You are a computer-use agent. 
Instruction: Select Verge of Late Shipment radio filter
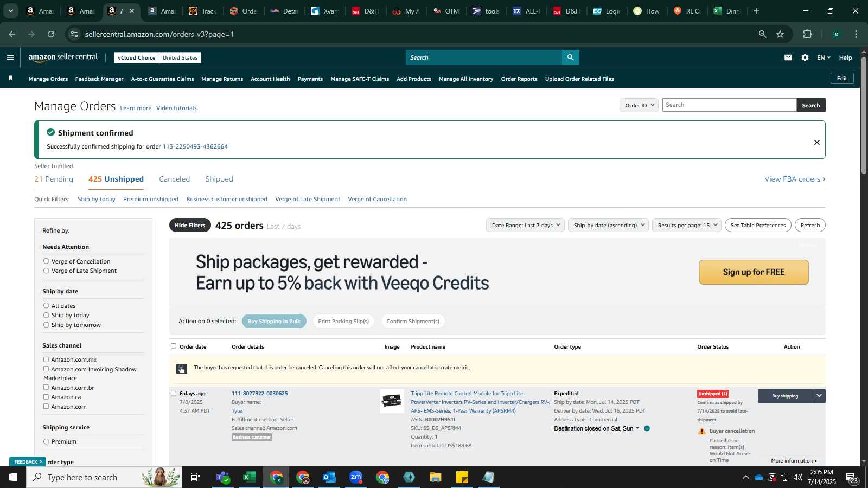46,271
